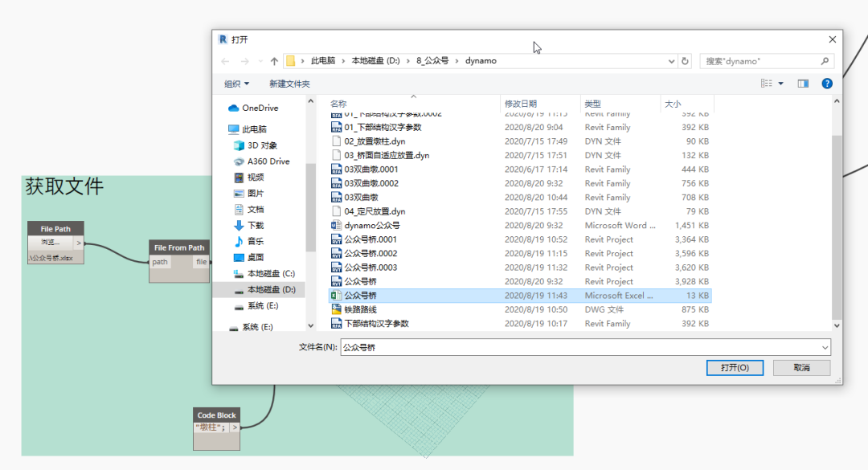This screenshot has height=470, width=868.
Task: Open the 组织 dropdown menu
Action: tap(236, 84)
